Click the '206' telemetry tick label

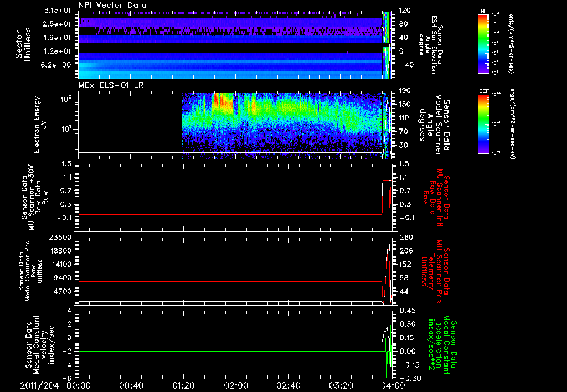coord(405,251)
